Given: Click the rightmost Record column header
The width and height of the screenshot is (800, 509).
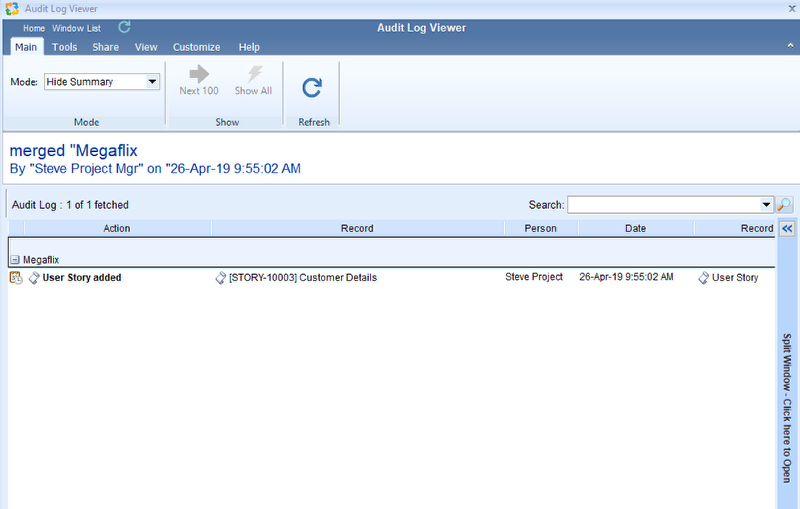Looking at the screenshot, I should point(735,228).
